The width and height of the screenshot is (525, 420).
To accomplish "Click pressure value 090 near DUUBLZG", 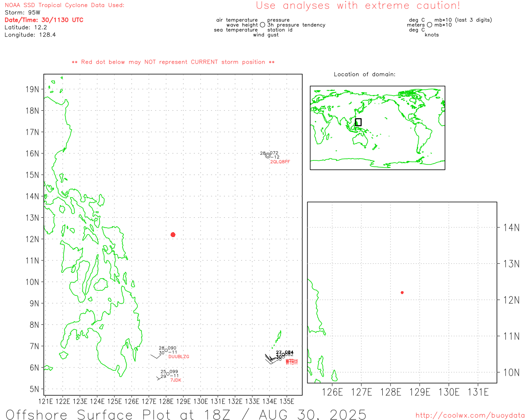I will [x=172, y=348].
